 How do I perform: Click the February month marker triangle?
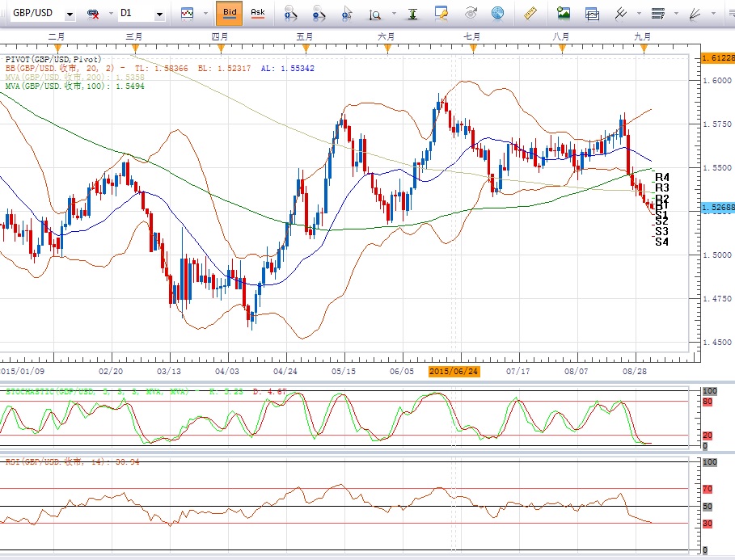58,48
